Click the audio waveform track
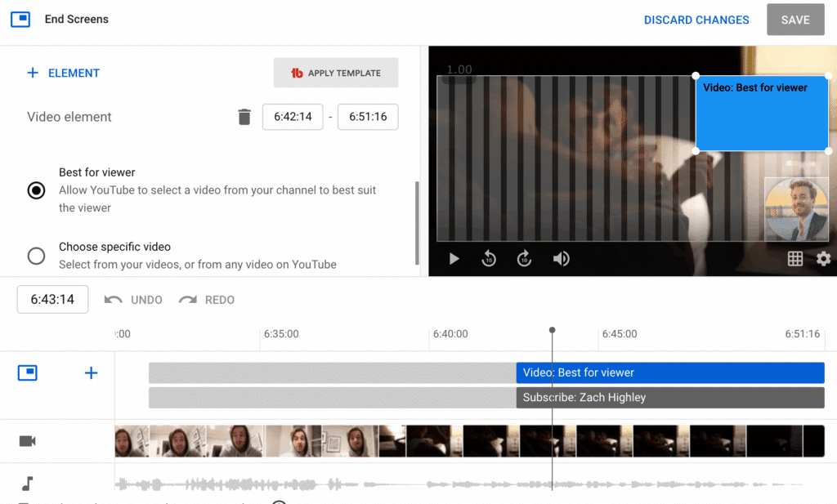 pos(459,484)
